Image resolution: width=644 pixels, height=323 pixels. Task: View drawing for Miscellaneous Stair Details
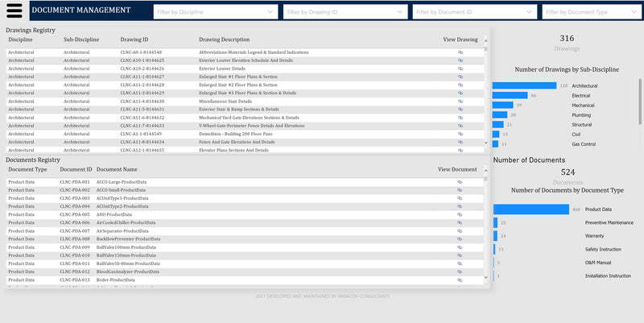(x=460, y=101)
